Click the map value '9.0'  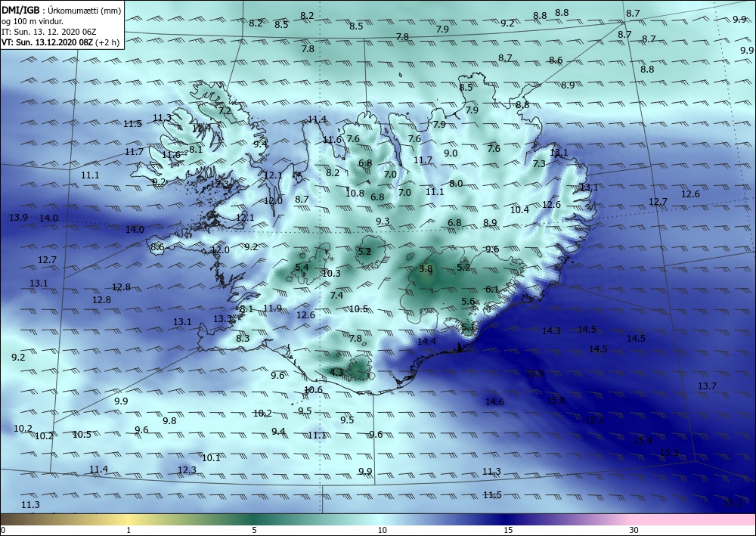pyautogui.click(x=451, y=153)
